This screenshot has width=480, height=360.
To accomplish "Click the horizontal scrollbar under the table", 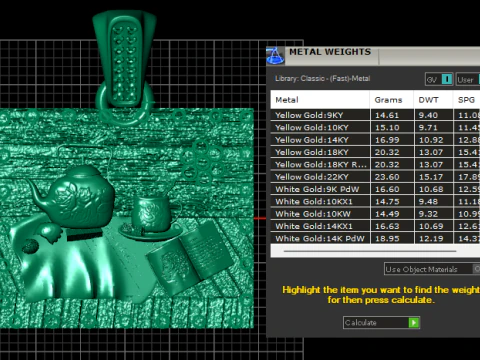I will [370, 251].
